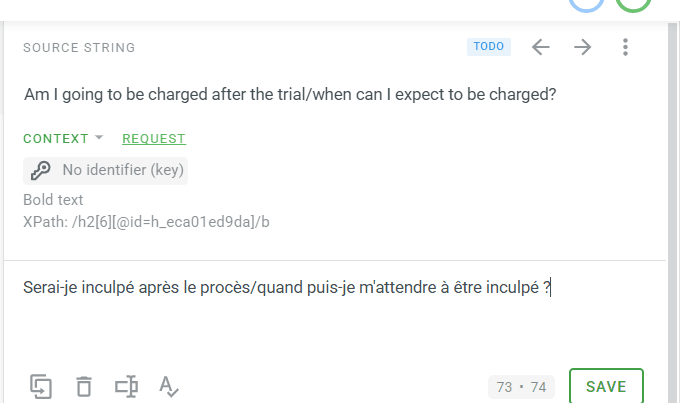Go to the previous string arrow
The width and height of the screenshot is (680, 403).
click(x=541, y=47)
